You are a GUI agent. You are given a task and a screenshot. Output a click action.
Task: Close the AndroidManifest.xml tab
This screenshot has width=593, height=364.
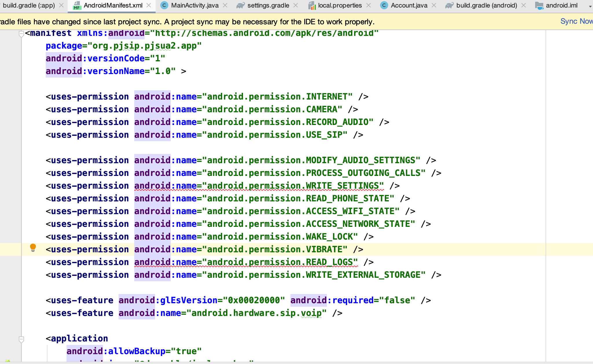[149, 5]
